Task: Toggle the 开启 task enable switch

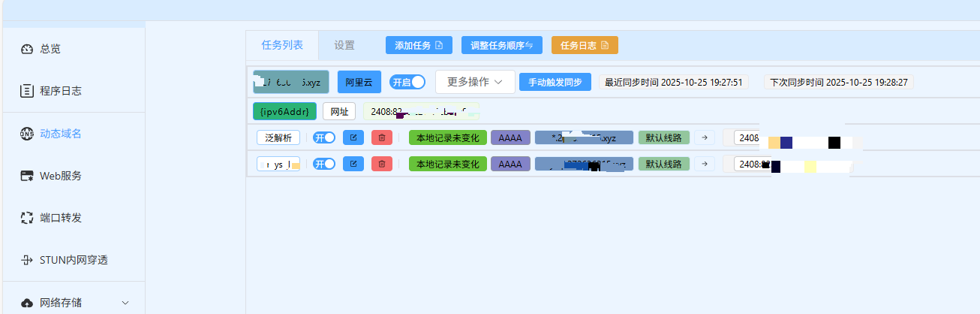Action: (x=407, y=82)
